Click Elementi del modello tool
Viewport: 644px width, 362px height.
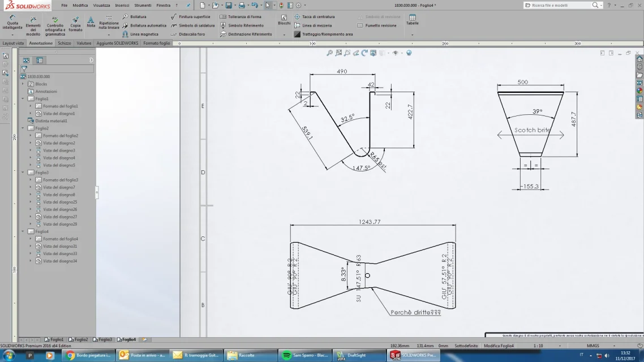click(x=33, y=26)
